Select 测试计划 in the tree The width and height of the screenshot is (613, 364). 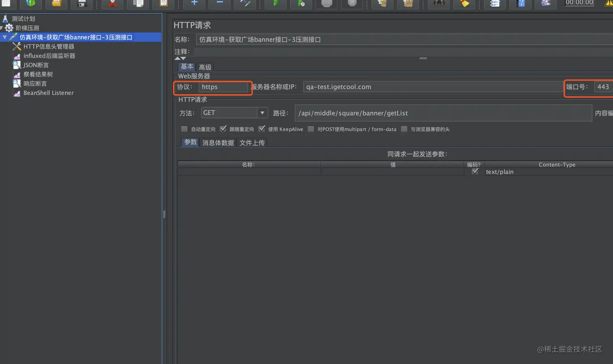(24, 19)
